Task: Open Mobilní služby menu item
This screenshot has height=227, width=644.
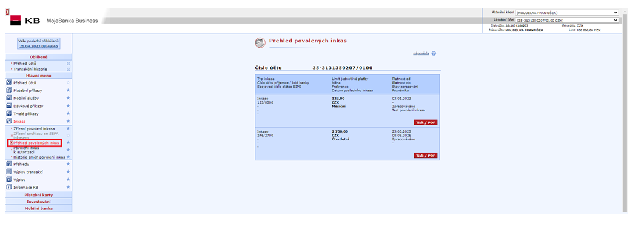Action: coord(26,98)
